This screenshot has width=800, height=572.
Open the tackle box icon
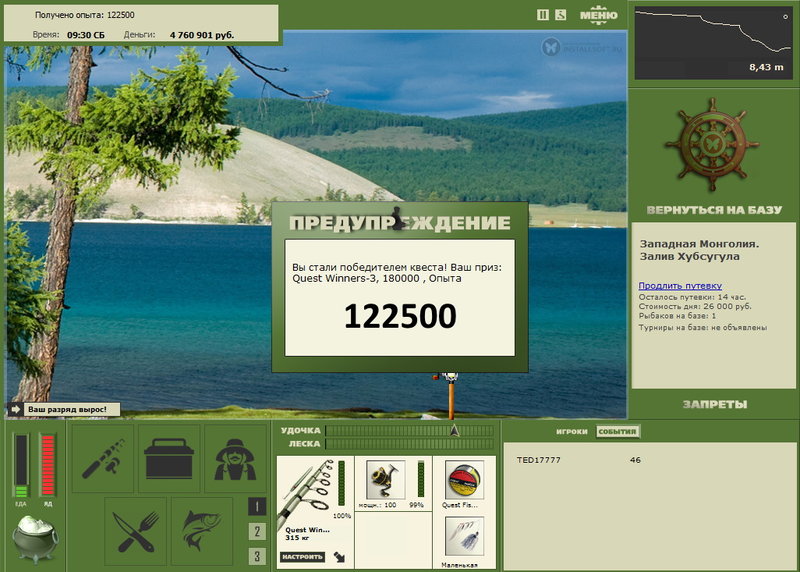pos(169,459)
